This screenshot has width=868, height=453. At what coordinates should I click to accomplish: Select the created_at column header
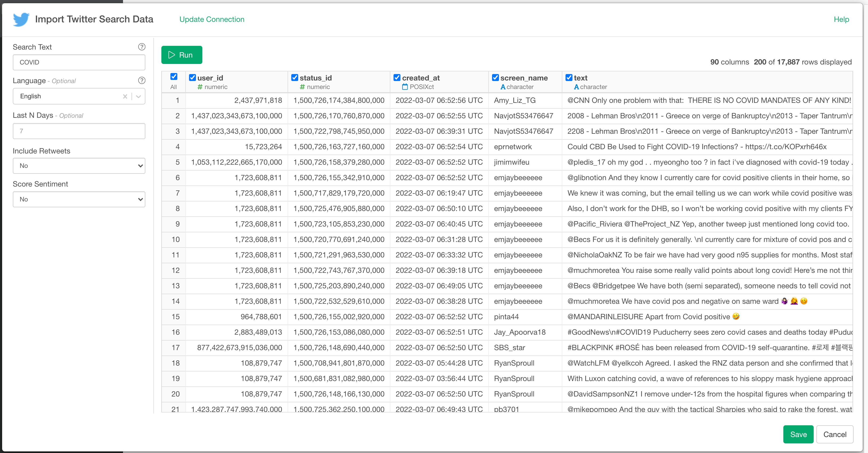pos(421,78)
